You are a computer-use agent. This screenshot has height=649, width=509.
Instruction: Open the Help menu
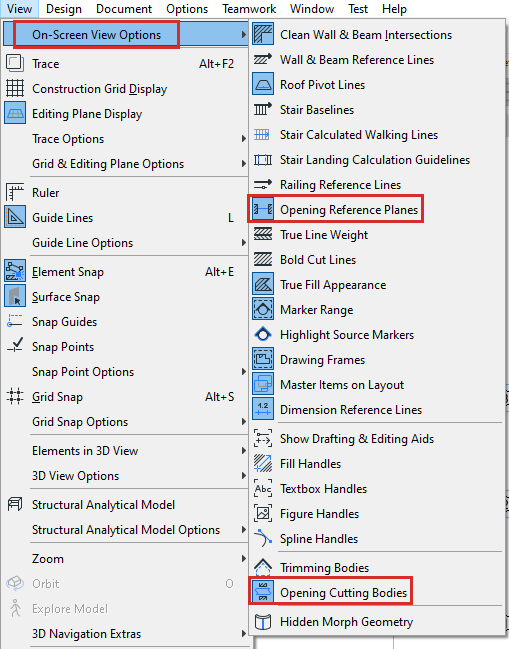coord(394,9)
